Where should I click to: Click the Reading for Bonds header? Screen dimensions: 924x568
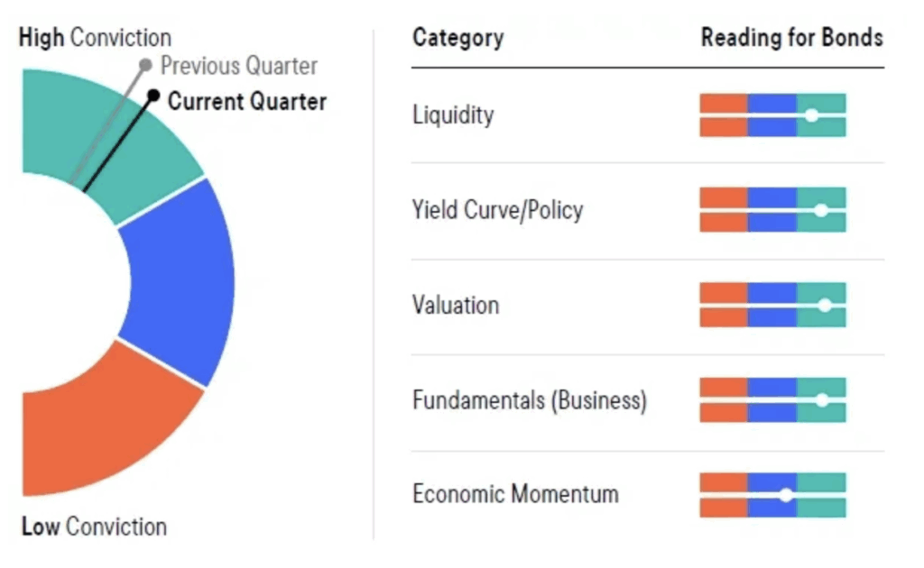pos(792,38)
